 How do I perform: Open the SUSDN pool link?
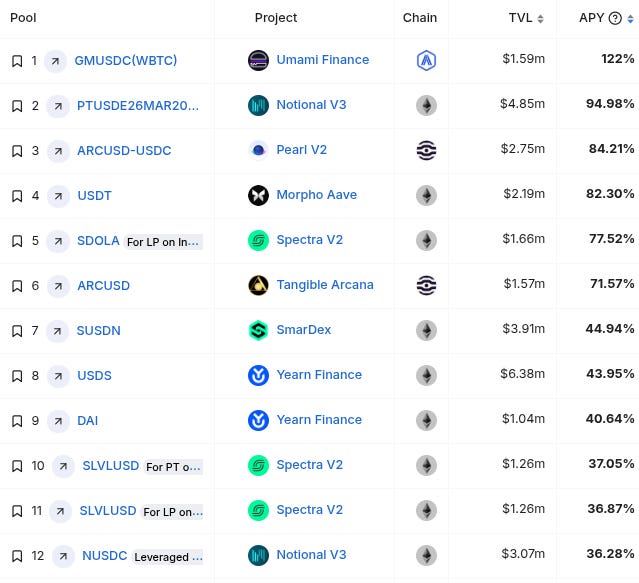click(99, 331)
